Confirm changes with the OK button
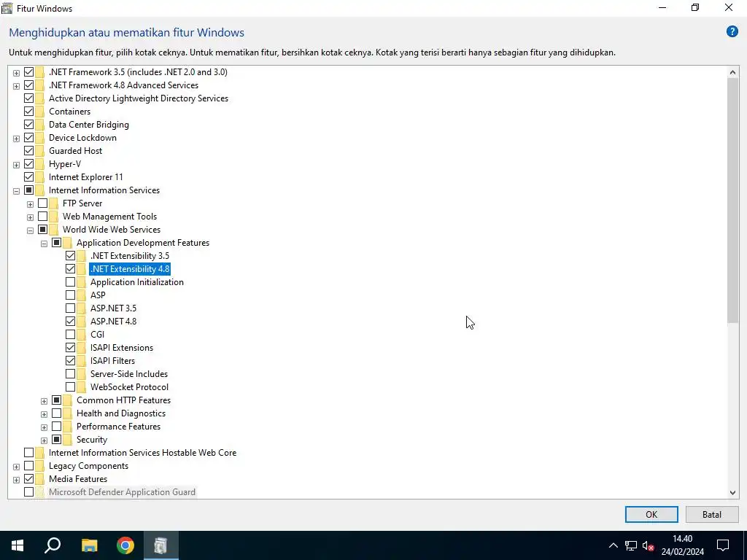Image resolution: width=747 pixels, height=560 pixels. pos(651,514)
